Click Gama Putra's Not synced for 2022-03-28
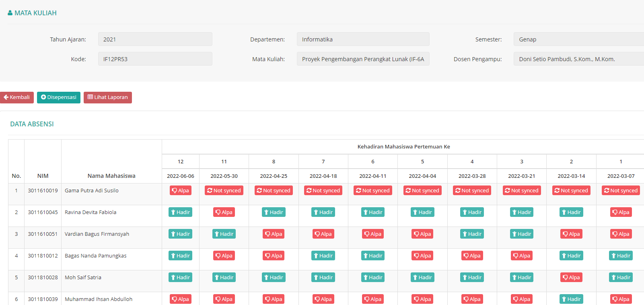The image size is (644, 305). 472,190
